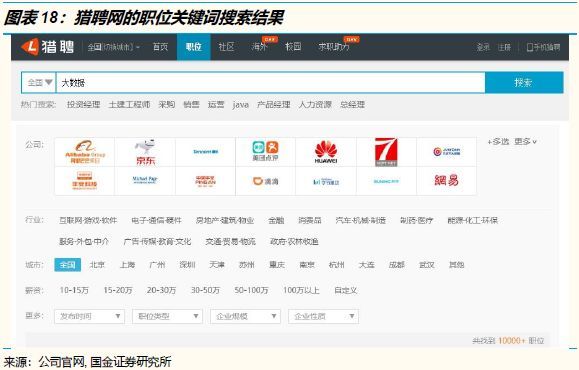Screen dimensions: 579x370
Task: Select the 滴滴 company logo
Action: 265,181
